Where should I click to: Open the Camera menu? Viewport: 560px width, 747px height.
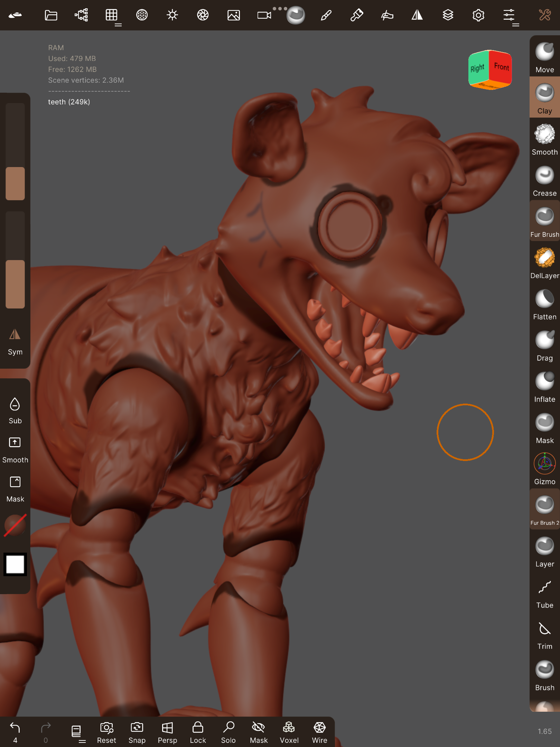tap(264, 15)
